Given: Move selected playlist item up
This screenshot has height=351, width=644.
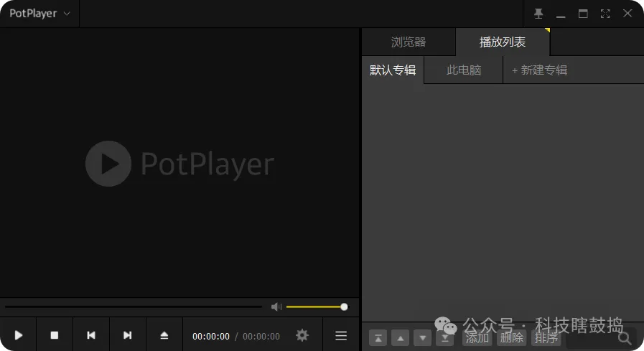Looking at the screenshot, I should tap(400, 338).
